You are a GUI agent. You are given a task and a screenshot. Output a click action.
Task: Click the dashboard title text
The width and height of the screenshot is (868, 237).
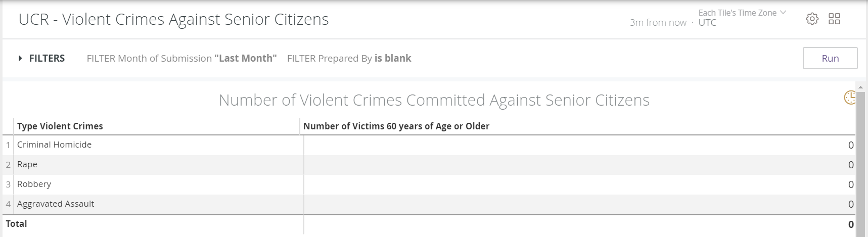coord(173,19)
